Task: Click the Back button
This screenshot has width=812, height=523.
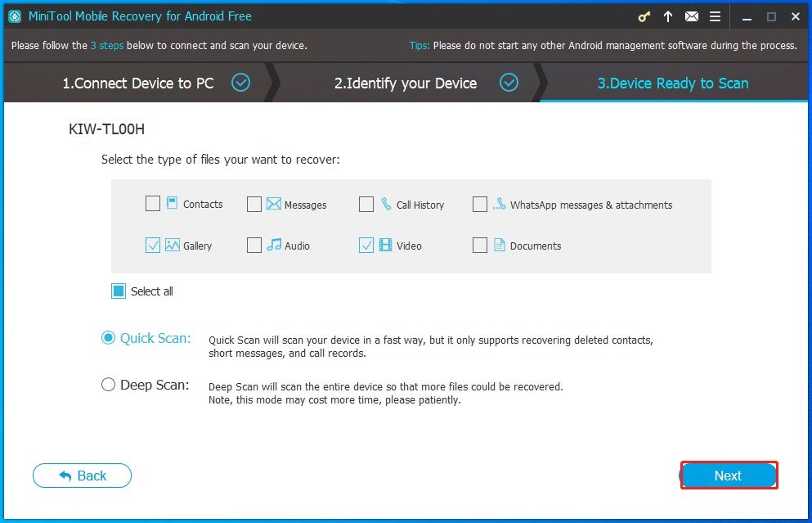Action: [x=82, y=476]
